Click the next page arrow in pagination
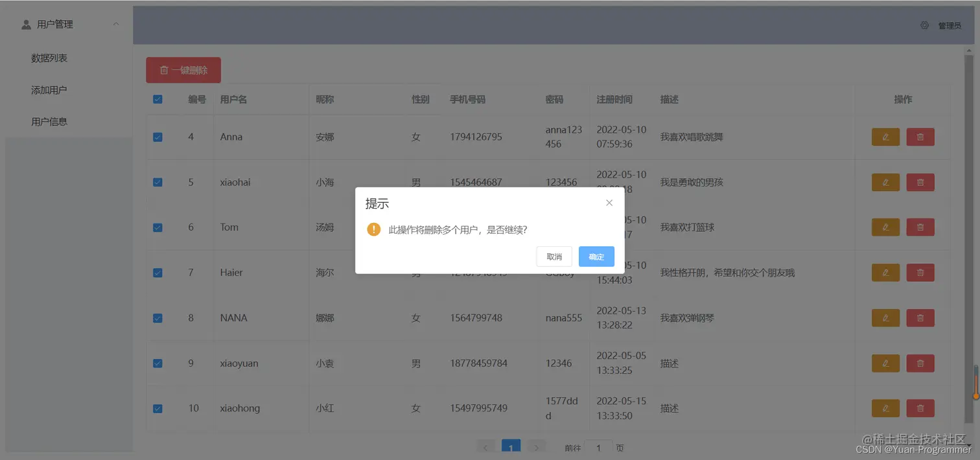The image size is (980, 460). click(536, 447)
